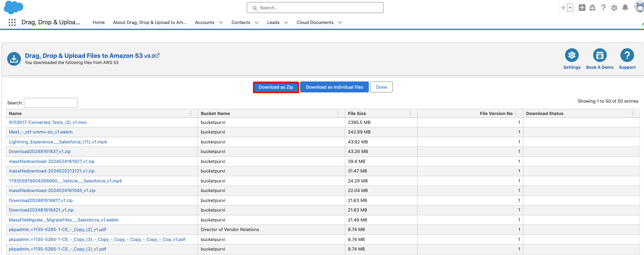Open the Contacts tab

[x=241, y=23]
